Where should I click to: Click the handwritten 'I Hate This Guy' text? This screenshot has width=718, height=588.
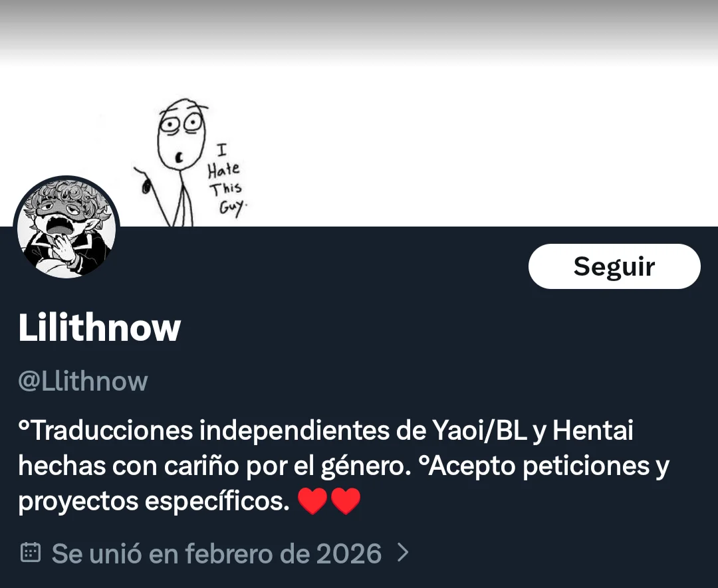click(x=227, y=180)
